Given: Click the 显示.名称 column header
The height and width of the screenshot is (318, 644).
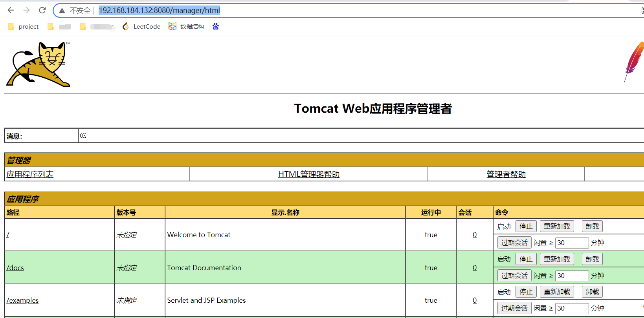Looking at the screenshot, I should (x=285, y=212).
